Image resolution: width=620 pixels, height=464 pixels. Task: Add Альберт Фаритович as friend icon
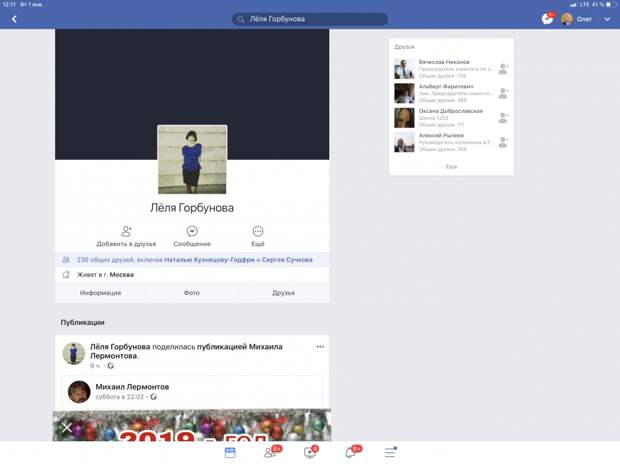click(x=503, y=93)
